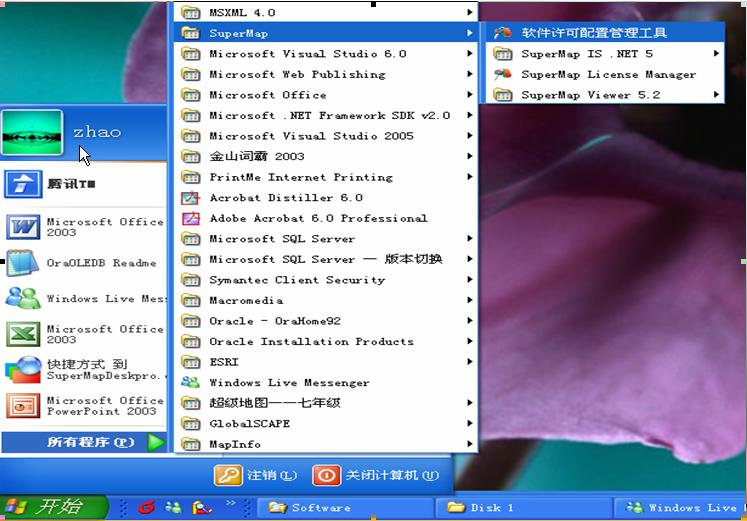747x521 pixels.
Task: Switch to Windows Live taskbar button
Action: tap(680, 508)
